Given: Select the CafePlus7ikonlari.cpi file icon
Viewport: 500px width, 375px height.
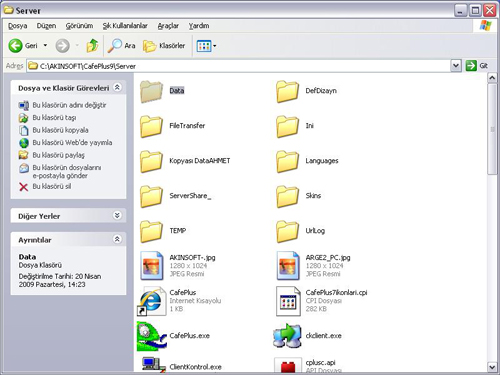Looking at the screenshot, I should (x=288, y=301).
